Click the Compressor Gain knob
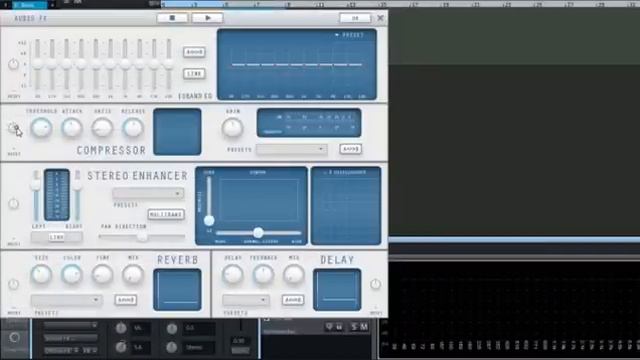The width and height of the screenshot is (640, 360). (233, 128)
